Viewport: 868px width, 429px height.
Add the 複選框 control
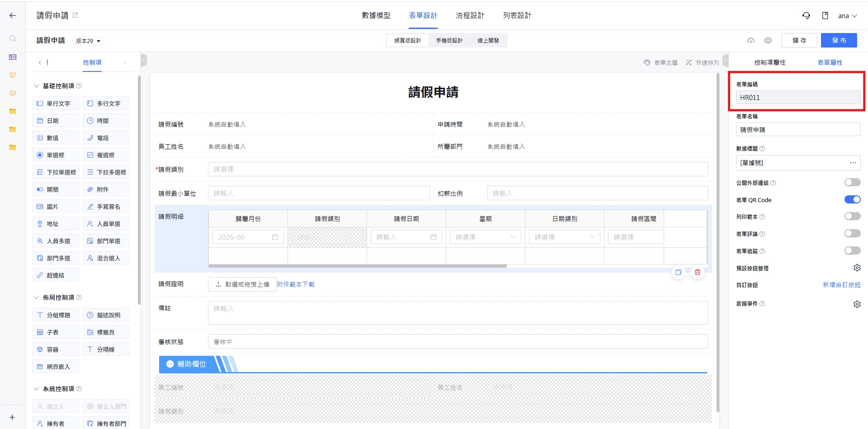[106, 155]
